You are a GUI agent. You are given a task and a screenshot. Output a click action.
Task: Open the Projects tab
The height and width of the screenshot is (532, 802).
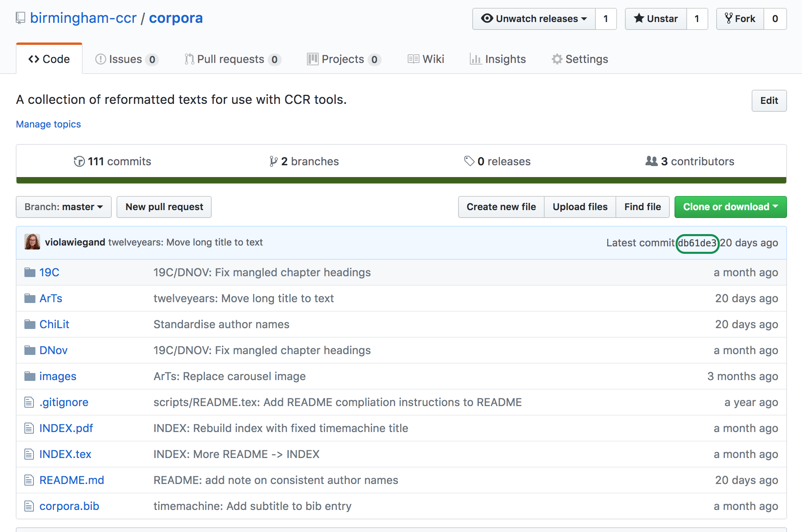click(x=344, y=59)
